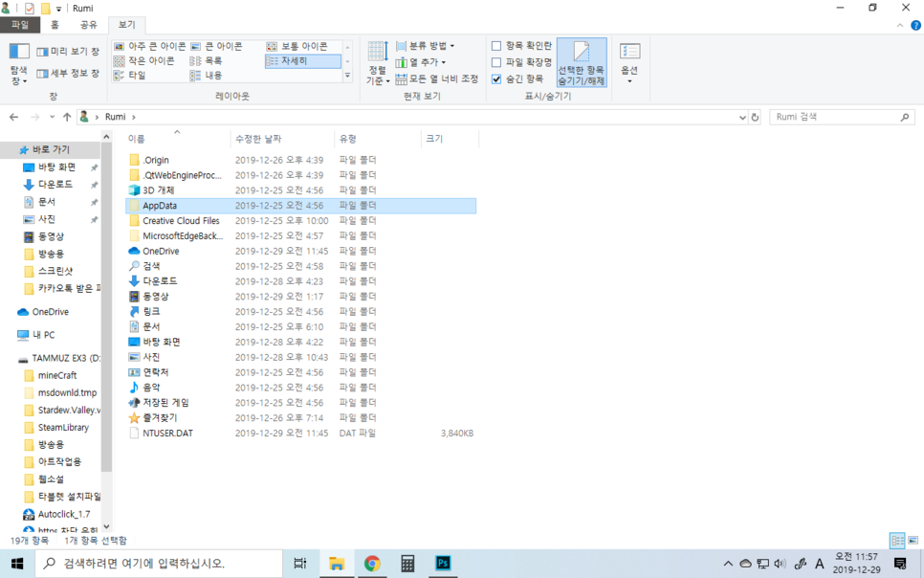Refresh the current folder
The image size is (924, 578).
tap(755, 118)
